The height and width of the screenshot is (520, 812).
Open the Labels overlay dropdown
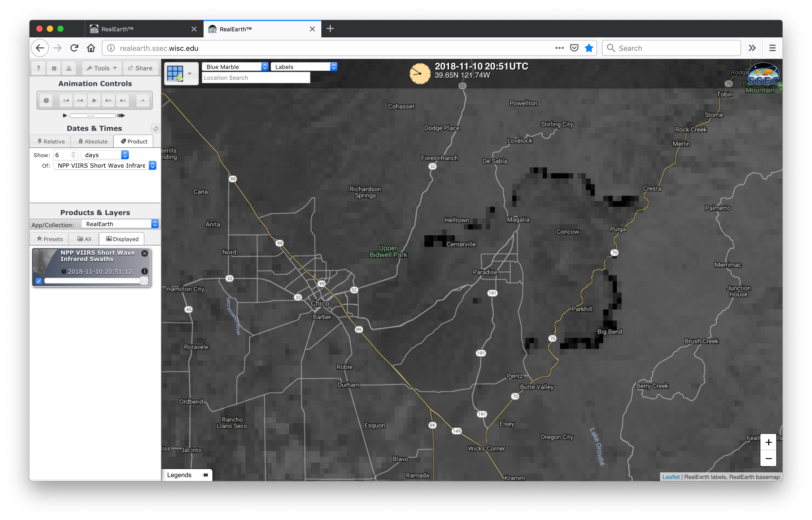click(x=304, y=67)
